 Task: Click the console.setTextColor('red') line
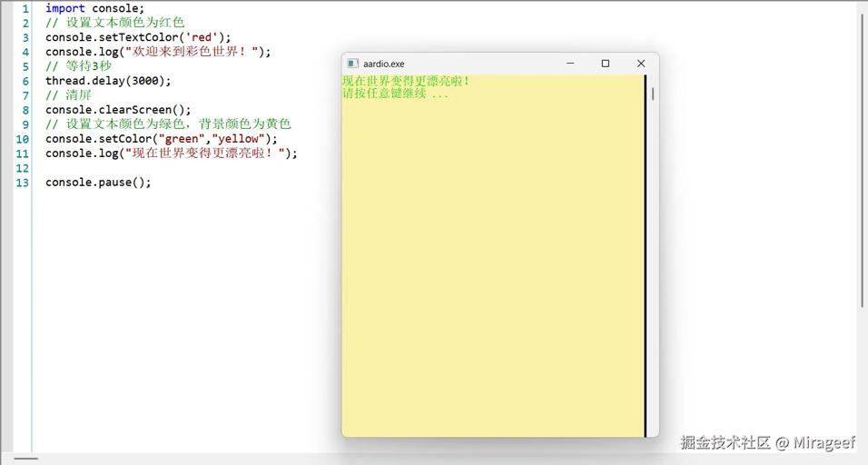pyautogui.click(x=138, y=37)
